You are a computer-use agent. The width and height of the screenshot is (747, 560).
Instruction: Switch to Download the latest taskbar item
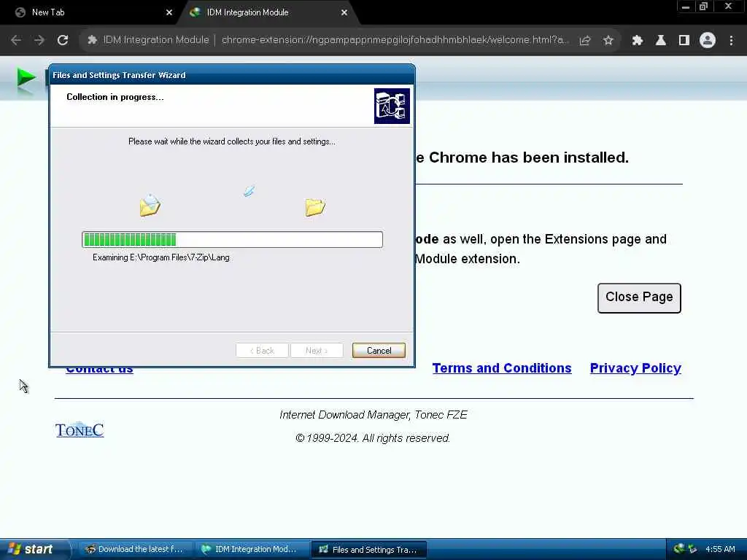pyautogui.click(x=135, y=550)
